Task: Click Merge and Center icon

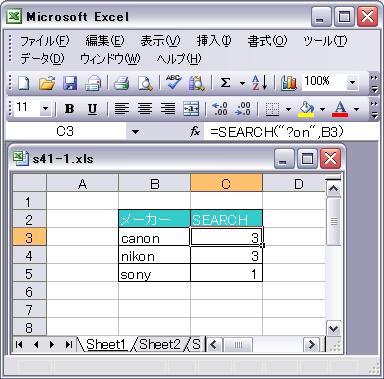Action: (x=191, y=109)
